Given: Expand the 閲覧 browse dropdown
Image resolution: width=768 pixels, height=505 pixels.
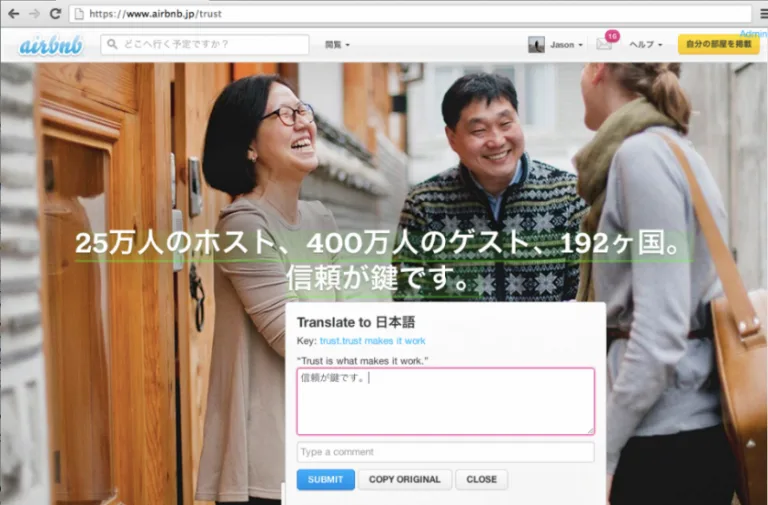Looking at the screenshot, I should [337, 45].
